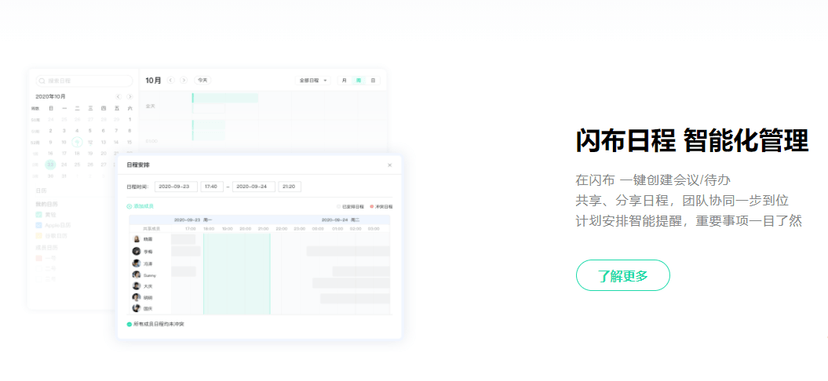This screenshot has width=828, height=381.
Task: Open start date field 2020-09-23
Action: click(x=176, y=186)
